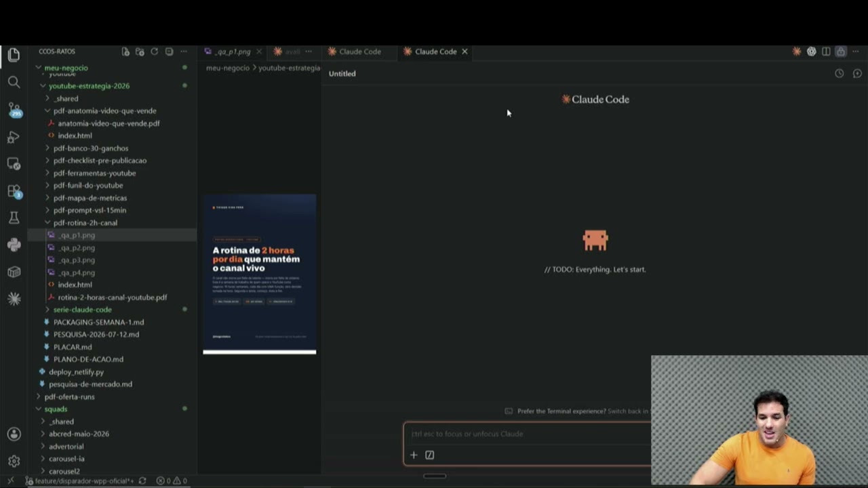Open PLANO-DE-ACAO.md file
Image resolution: width=868 pixels, height=488 pixels.
[x=88, y=359]
